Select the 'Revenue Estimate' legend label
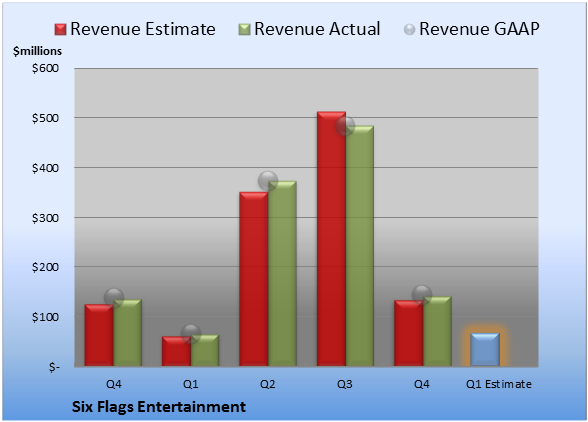The height and width of the screenshot is (422, 588). tap(143, 29)
